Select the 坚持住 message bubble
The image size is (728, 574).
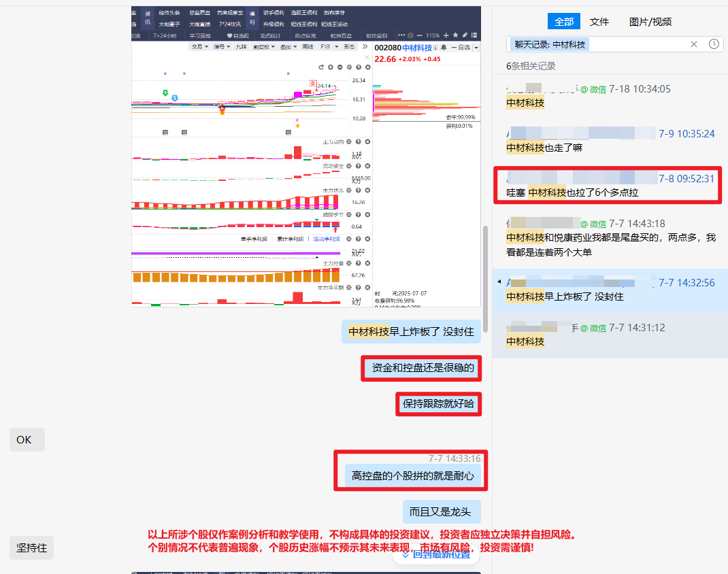pyautogui.click(x=31, y=547)
